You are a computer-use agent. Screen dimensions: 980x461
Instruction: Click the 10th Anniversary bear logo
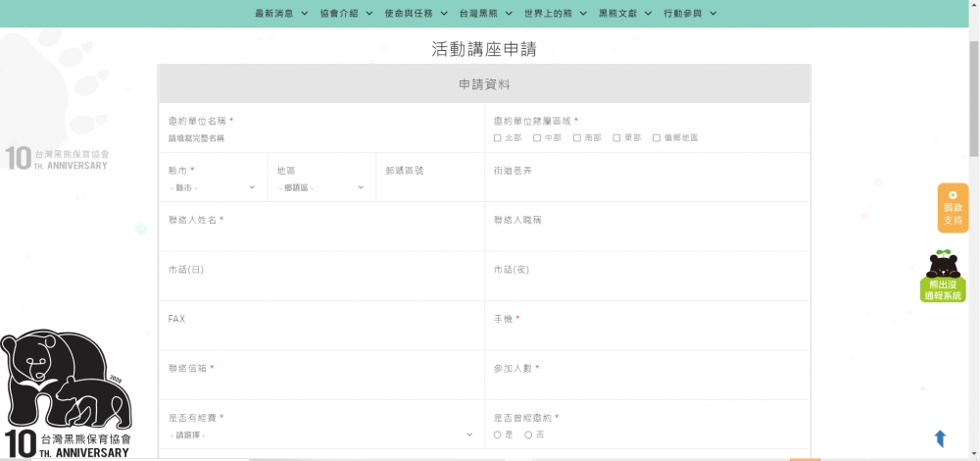pyautogui.click(x=67, y=393)
